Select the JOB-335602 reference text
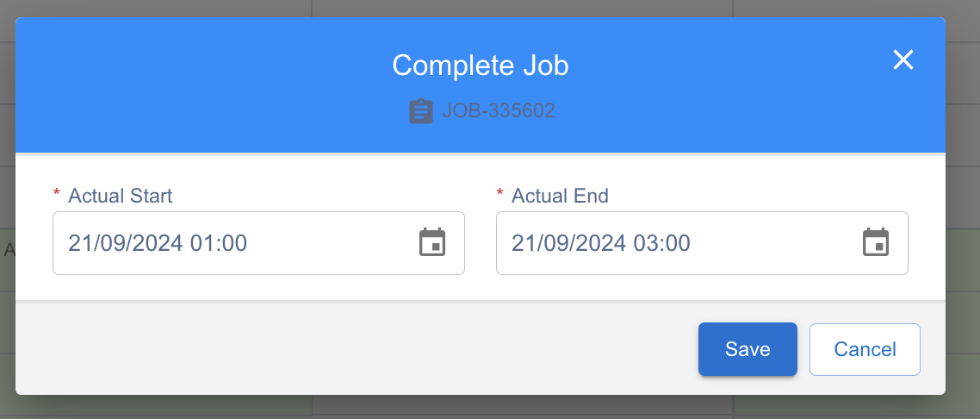 point(499,110)
